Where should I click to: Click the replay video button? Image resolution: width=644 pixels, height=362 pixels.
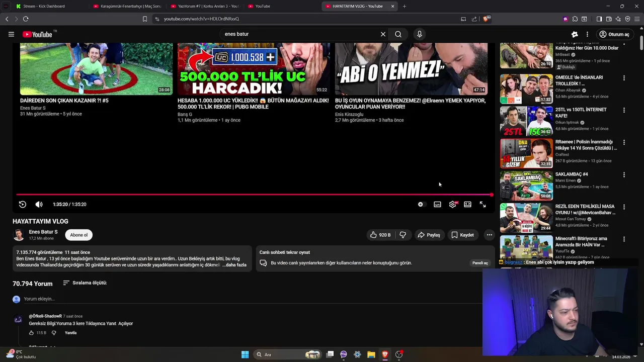(22, 204)
